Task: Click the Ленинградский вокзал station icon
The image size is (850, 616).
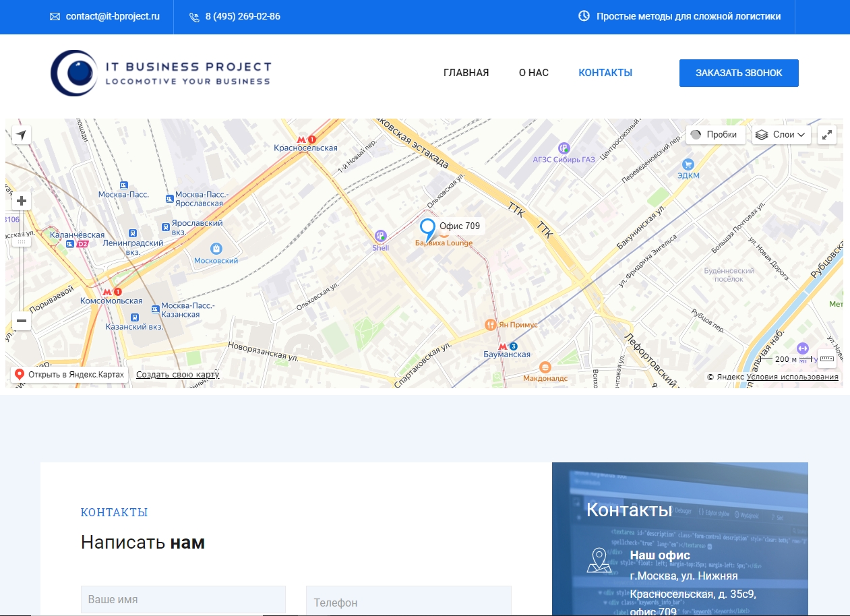Action: tap(132, 233)
